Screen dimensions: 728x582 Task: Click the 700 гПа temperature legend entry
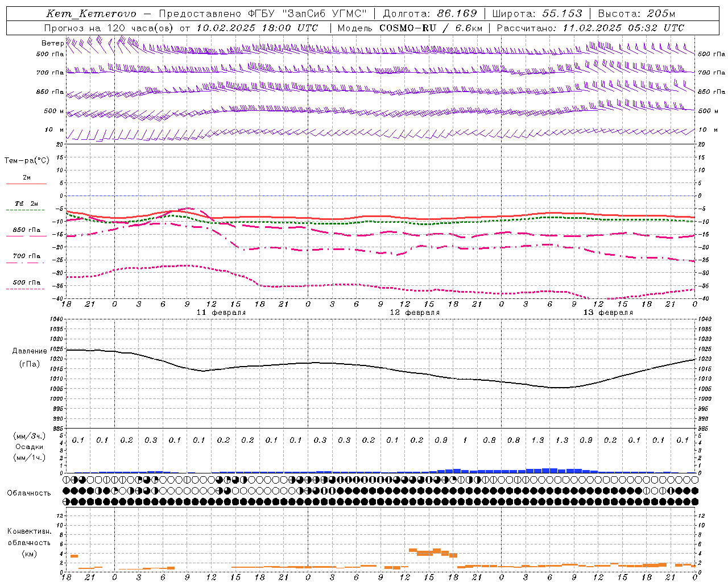coord(27,256)
